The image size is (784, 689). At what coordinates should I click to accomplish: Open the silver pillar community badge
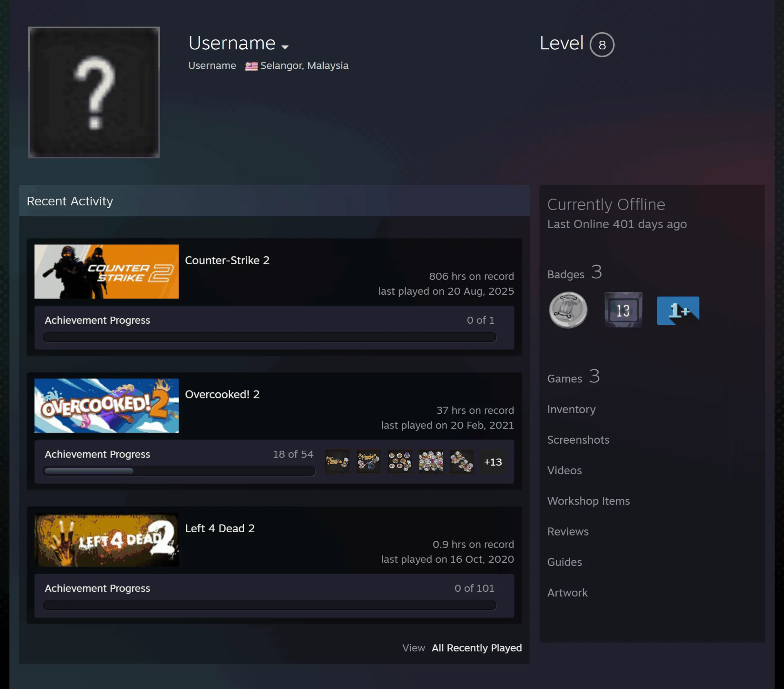[x=568, y=310]
